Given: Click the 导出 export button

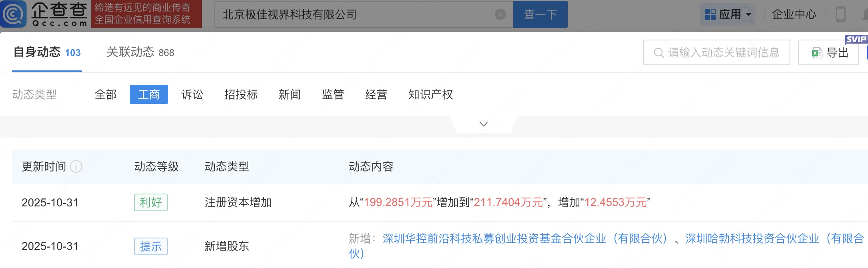Looking at the screenshot, I should 829,52.
